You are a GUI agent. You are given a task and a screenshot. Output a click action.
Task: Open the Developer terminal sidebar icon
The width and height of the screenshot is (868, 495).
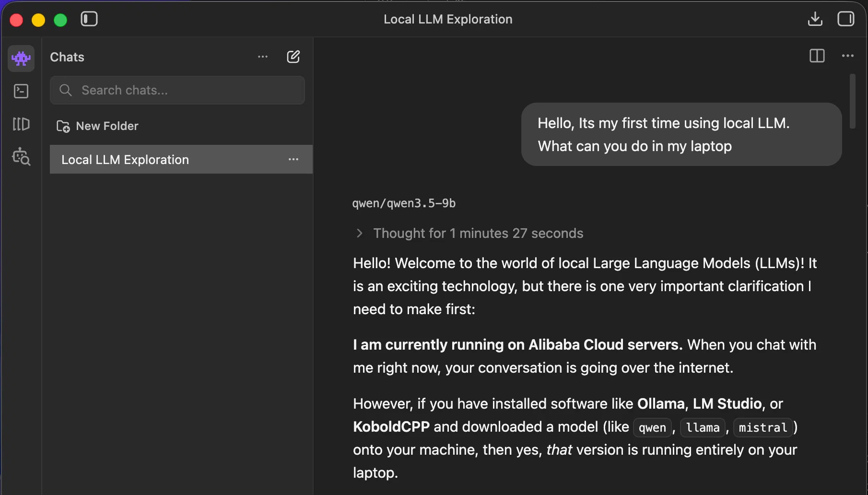pos(21,91)
